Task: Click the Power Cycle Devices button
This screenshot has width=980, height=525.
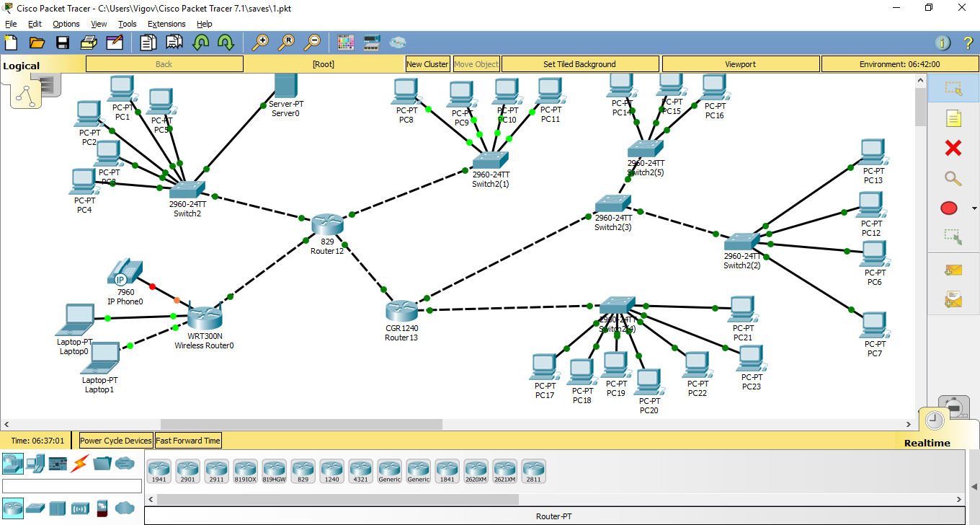Action: point(115,440)
